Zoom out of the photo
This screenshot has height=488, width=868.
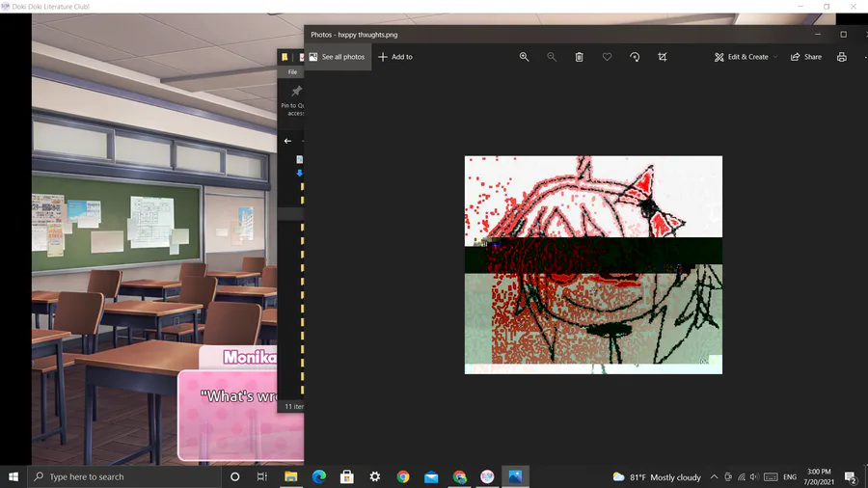coord(552,57)
